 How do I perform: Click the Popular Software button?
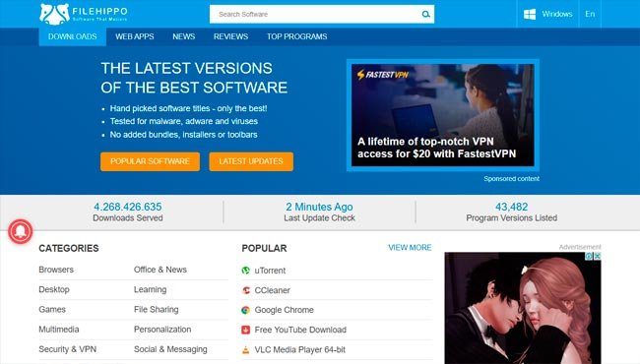pyautogui.click(x=151, y=161)
